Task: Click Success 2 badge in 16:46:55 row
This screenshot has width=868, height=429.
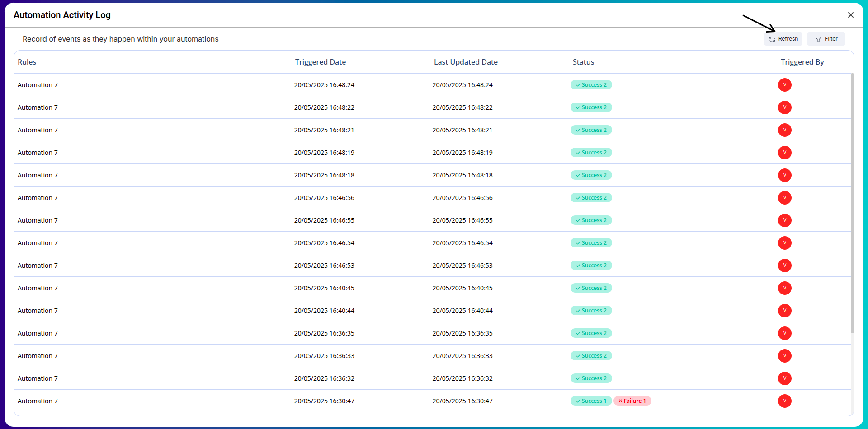Action: [x=591, y=220]
